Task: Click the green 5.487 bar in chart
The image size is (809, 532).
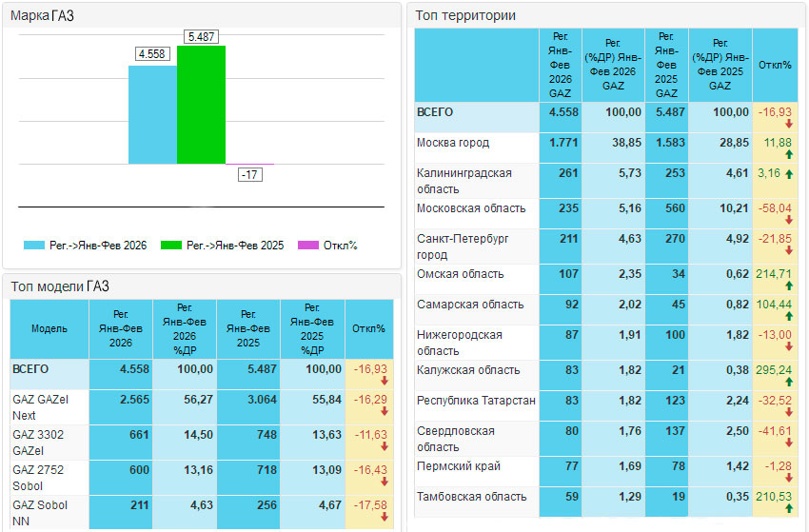Action: coord(201,105)
